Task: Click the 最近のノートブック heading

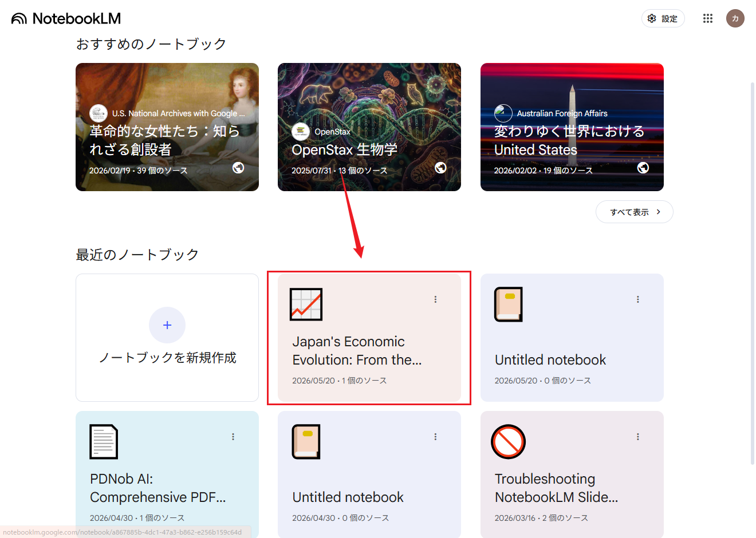Action: [x=137, y=255]
